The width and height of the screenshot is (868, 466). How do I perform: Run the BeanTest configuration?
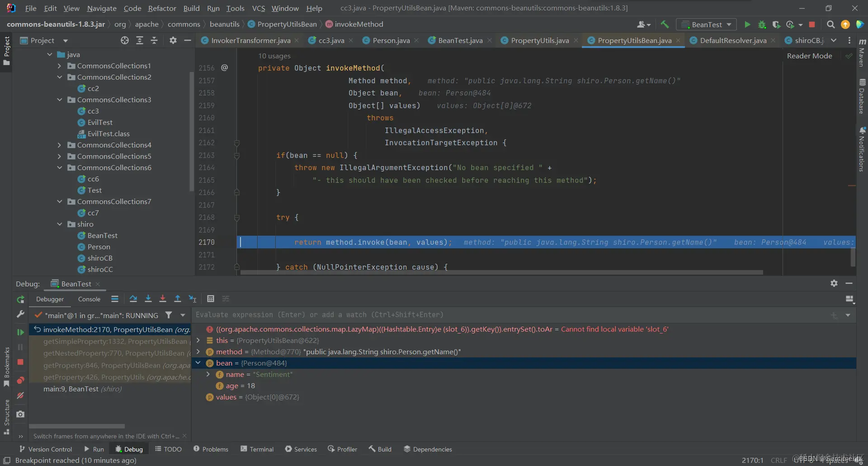747,24
